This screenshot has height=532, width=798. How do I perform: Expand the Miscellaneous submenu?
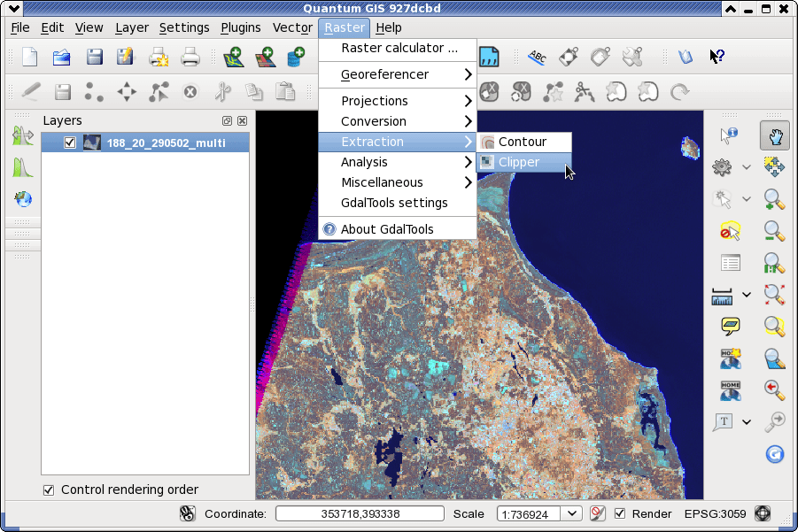click(x=398, y=182)
